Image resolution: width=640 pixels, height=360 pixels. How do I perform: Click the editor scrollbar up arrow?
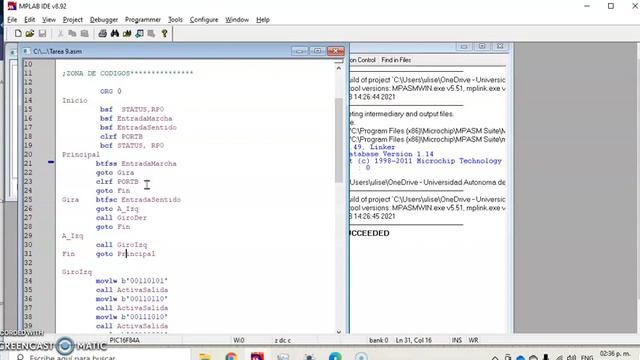coord(339,69)
